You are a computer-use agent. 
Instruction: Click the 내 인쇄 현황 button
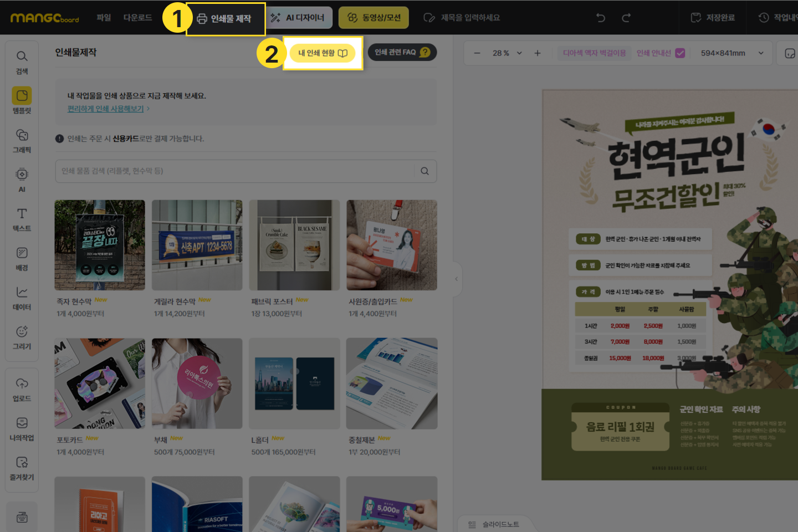(323, 53)
